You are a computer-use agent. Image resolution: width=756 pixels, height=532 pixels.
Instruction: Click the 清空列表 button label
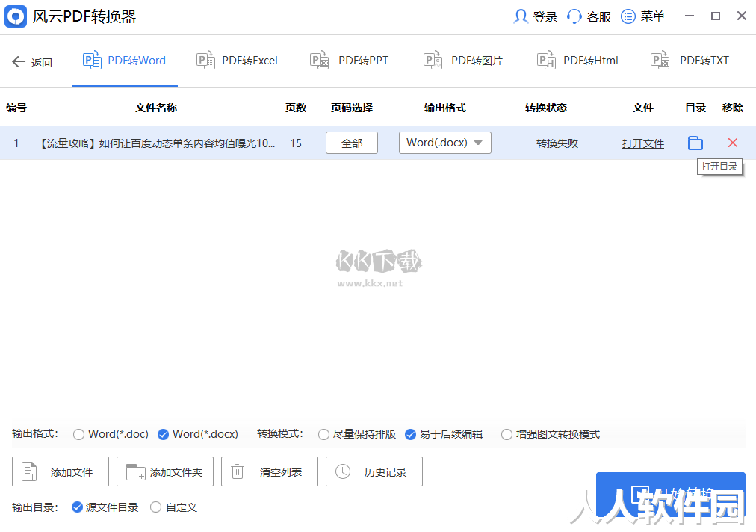point(281,472)
